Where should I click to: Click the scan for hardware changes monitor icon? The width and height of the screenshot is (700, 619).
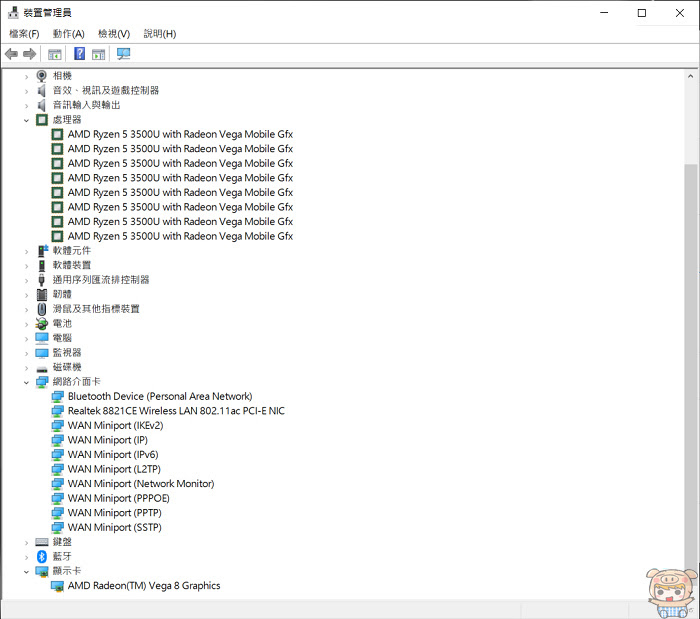(x=123, y=54)
